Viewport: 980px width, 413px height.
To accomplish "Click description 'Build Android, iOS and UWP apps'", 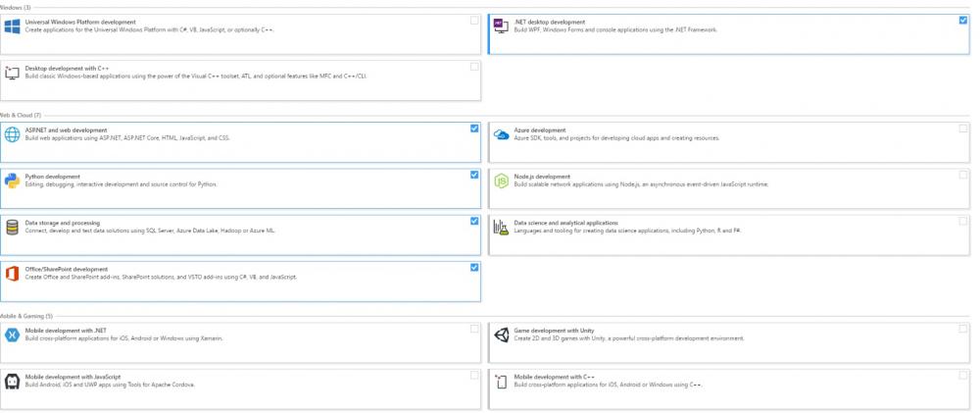I will point(110,385).
